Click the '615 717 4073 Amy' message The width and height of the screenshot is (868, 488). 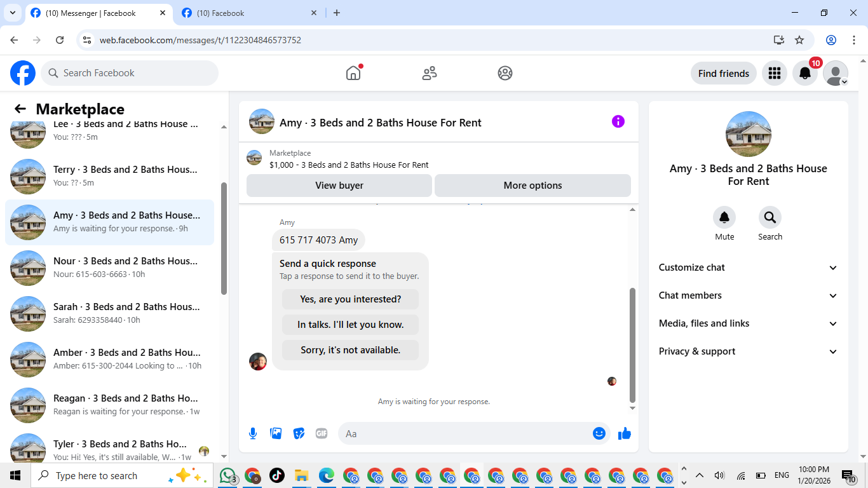318,240
